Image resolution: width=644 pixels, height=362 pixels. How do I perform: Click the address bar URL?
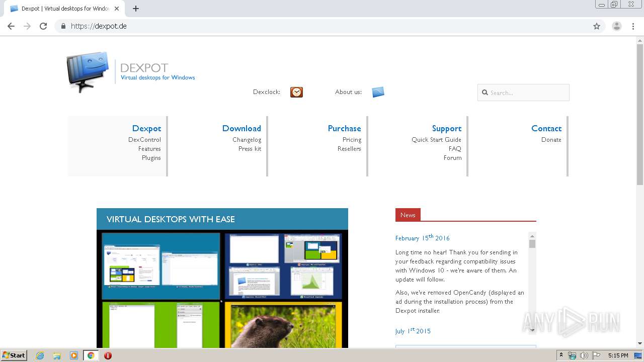[x=99, y=26]
